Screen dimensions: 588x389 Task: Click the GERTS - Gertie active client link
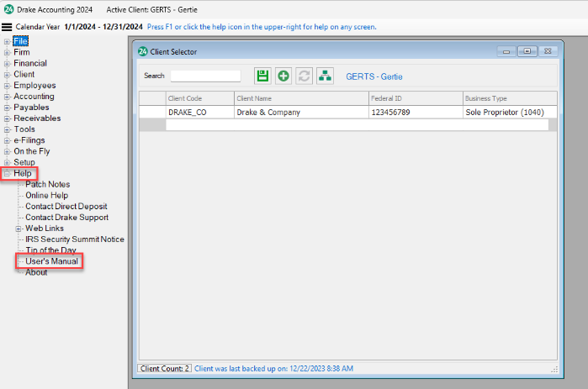pyautogui.click(x=374, y=76)
